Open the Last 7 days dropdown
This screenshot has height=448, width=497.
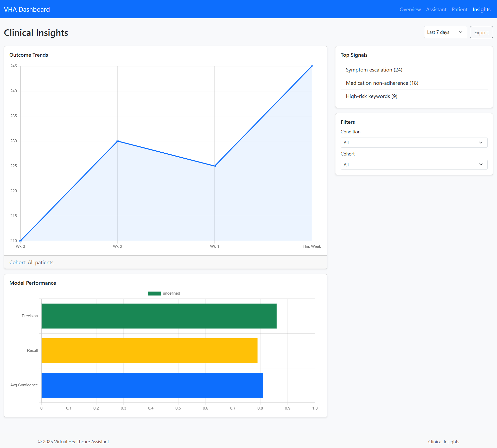coord(445,32)
